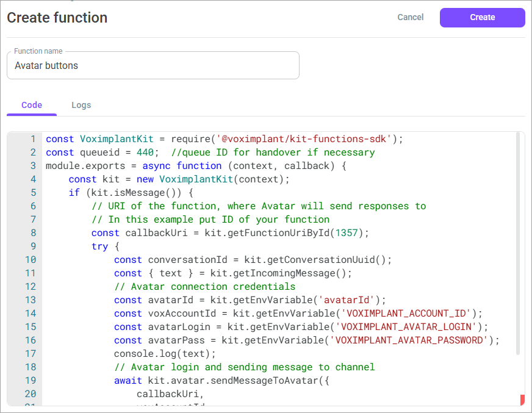Click '// URI of the function' comment

[259, 206]
